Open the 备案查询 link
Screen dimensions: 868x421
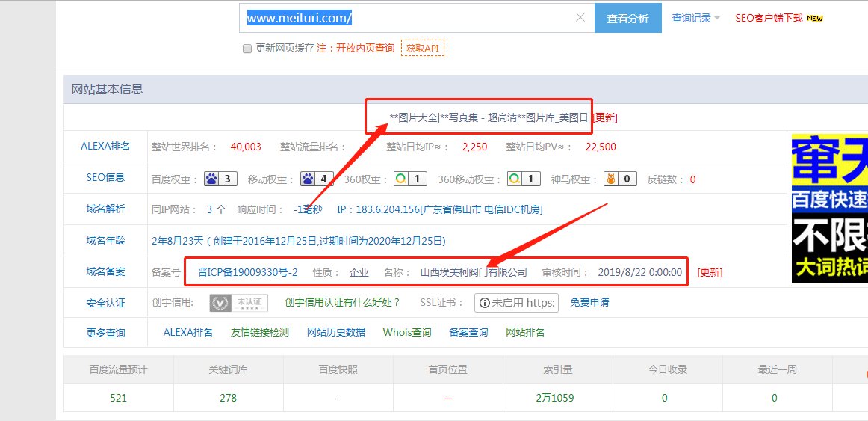[468, 332]
